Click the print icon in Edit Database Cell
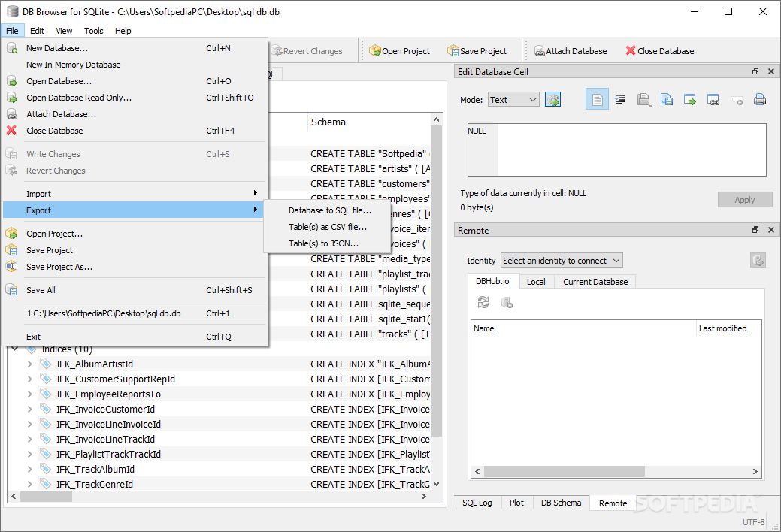Image resolution: width=781 pixels, height=532 pixels. tap(760, 100)
